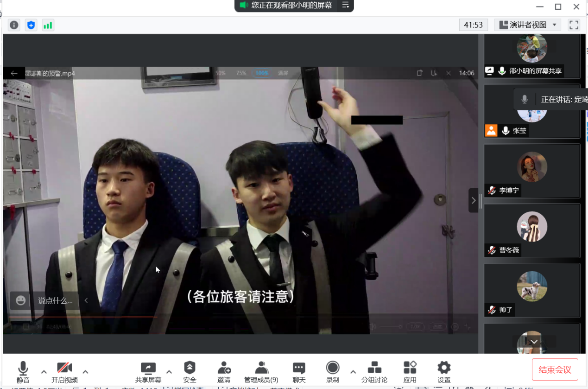588x389 pixels.
Task: Click the muted mic icon beside 曹冬薇
Action: (492, 250)
